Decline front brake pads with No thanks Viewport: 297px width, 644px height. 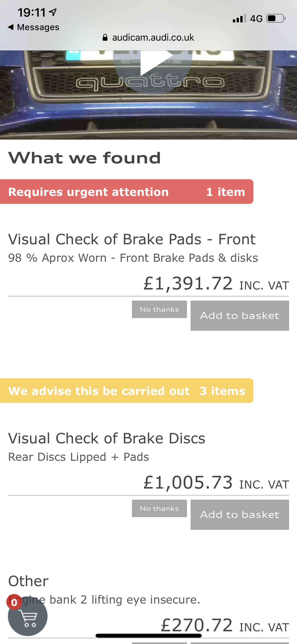pos(159,309)
